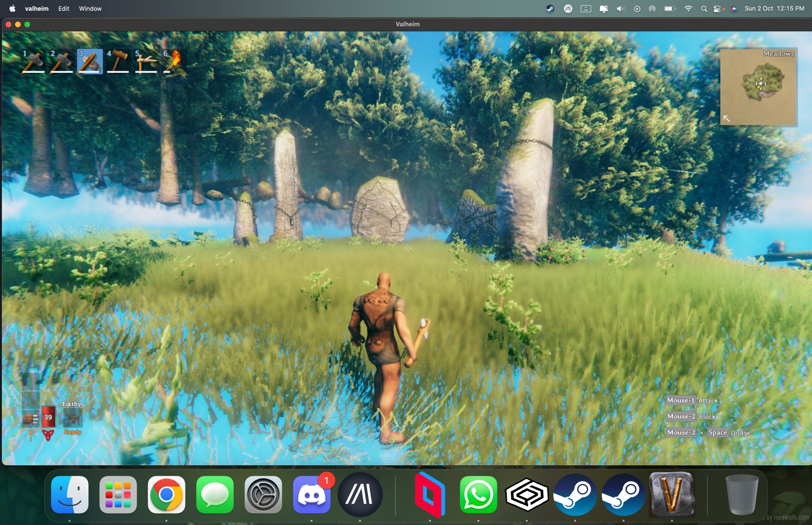The height and width of the screenshot is (525, 812).
Task: Click the red triquetra health symbol
Action: (48, 435)
